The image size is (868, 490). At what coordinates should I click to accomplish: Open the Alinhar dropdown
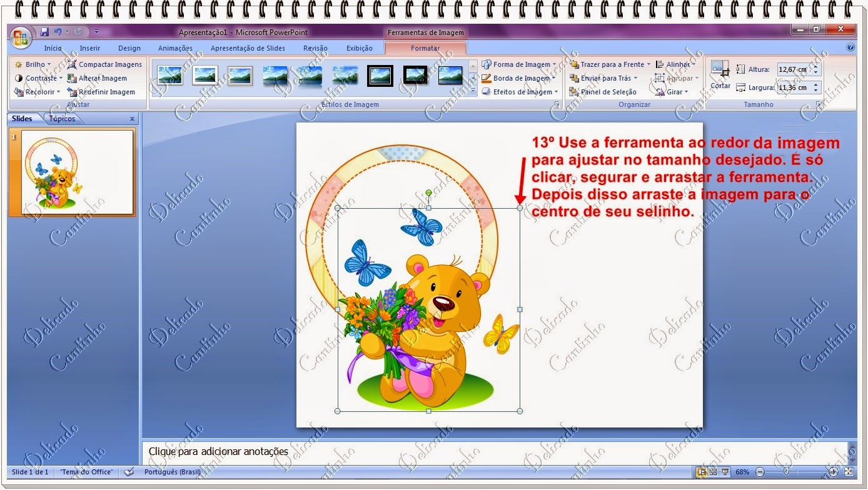click(x=675, y=64)
